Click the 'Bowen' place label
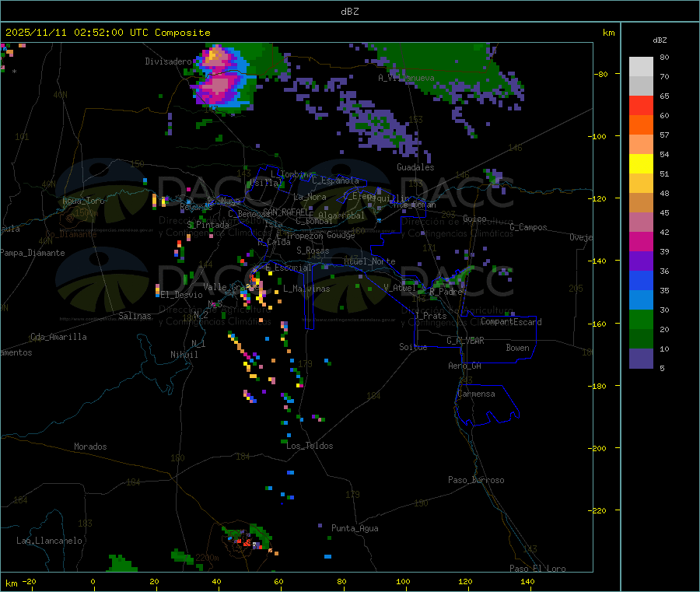Image resolution: width=700 pixels, height=592 pixels. pyautogui.click(x=517, y=348)
